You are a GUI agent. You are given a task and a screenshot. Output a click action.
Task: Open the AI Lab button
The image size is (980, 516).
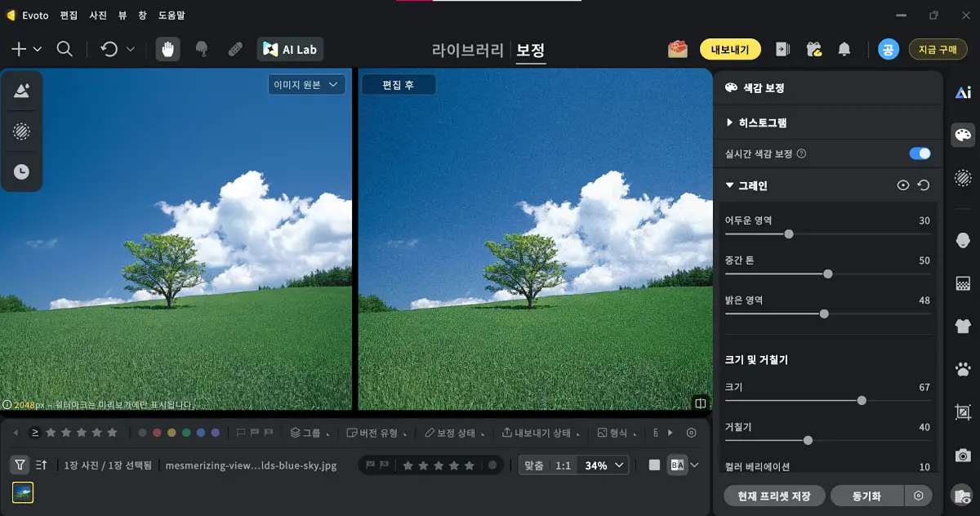(x=291, y=49)
